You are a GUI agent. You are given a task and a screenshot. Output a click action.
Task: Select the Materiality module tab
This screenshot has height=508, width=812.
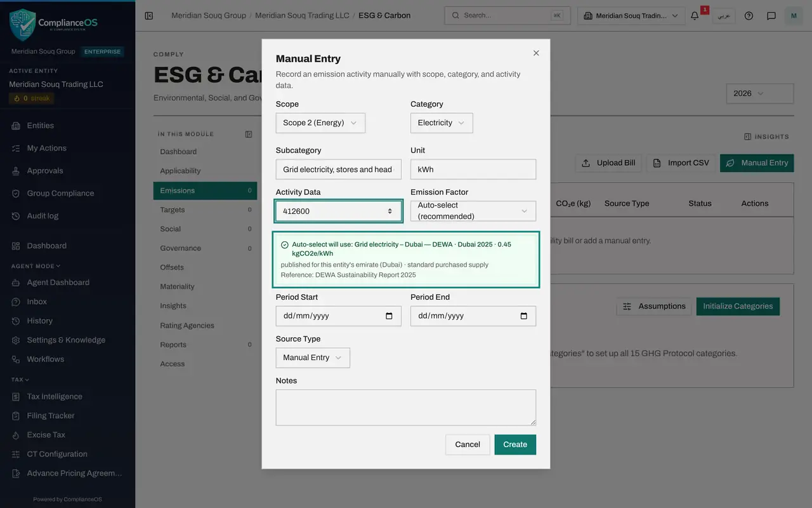tap(205, 286)
